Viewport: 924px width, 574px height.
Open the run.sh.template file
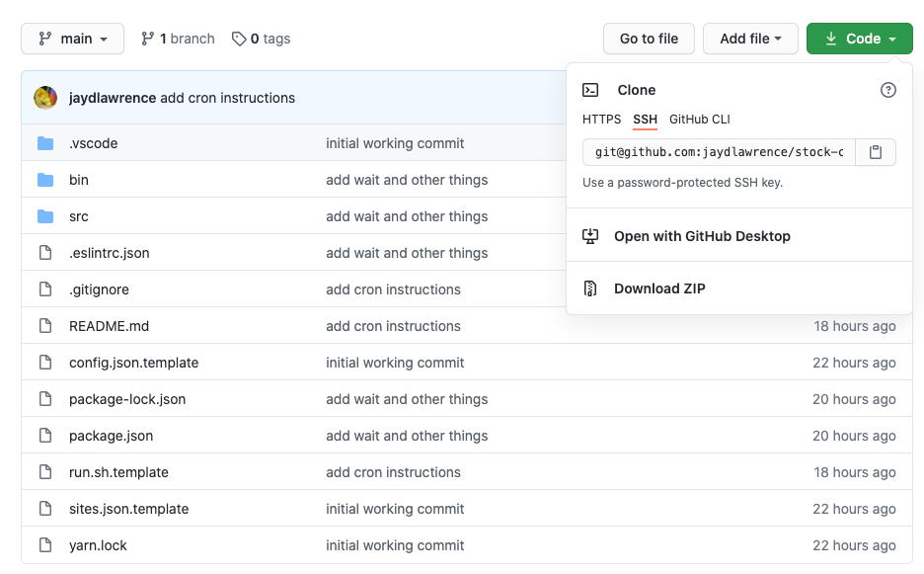(118, 472)
